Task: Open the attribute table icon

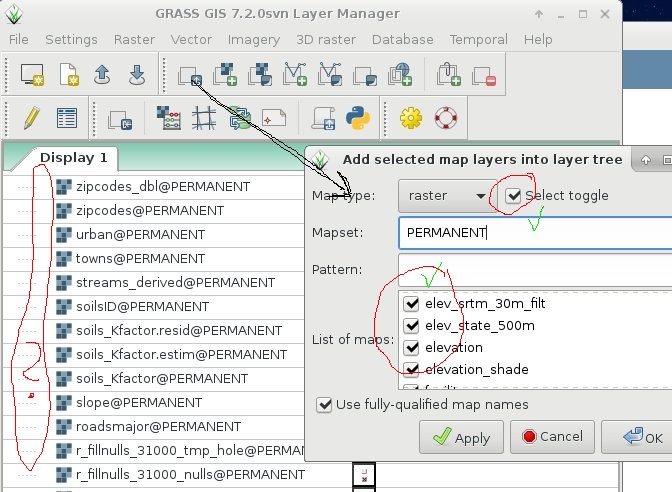Action: 67,118
